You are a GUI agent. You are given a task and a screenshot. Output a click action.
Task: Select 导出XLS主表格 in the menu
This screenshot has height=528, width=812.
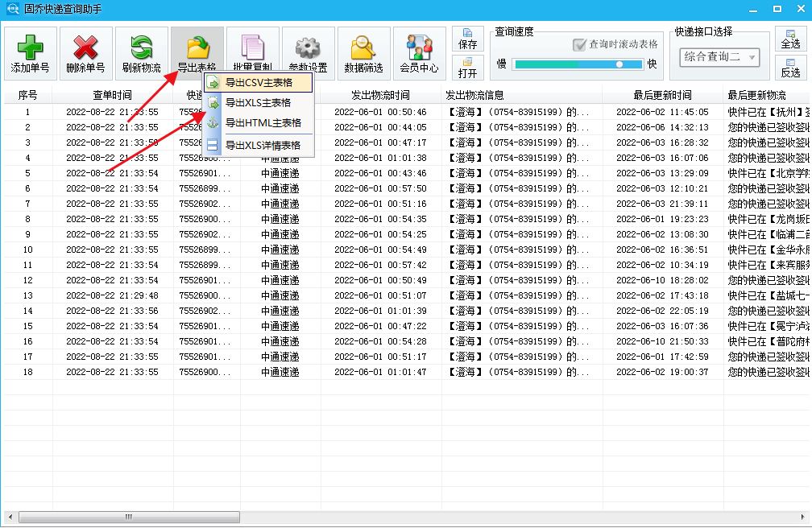coord(259,102)
